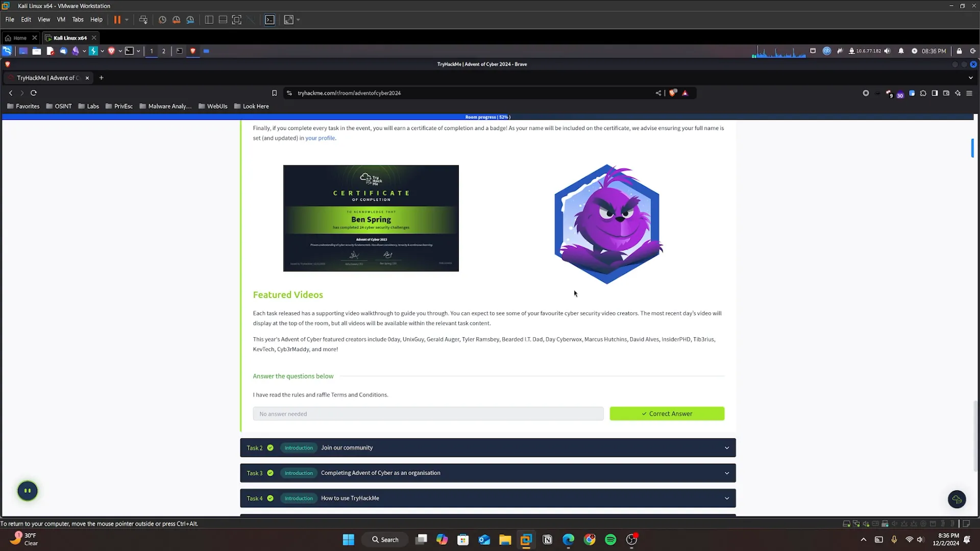The image size is (980, 551).
Task: Click the Certificate of Completion image
Action: coord(371,218)
